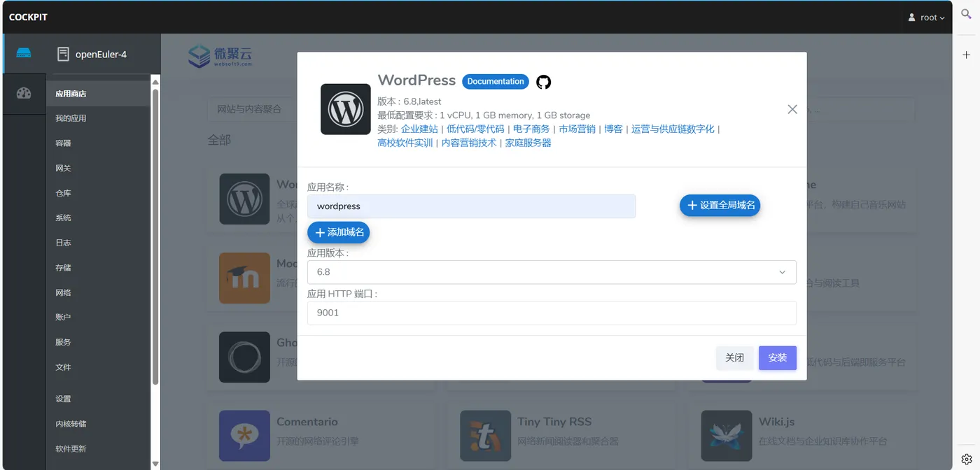This screenshot has width=980, height=470.
Task: Click the HTTP port field showing 9001
Action: coord(552,313)
